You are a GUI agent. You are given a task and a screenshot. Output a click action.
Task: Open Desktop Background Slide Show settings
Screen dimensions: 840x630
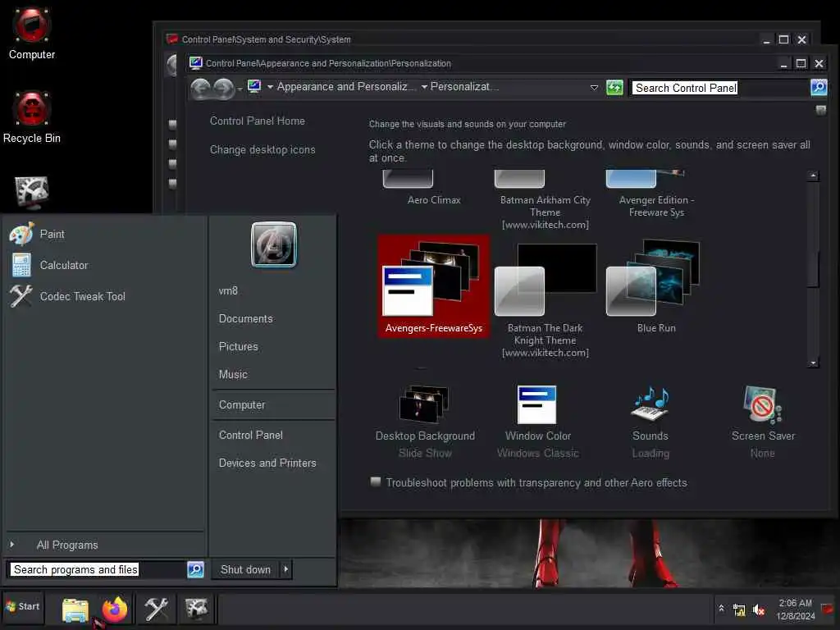[x=425, y=421]
